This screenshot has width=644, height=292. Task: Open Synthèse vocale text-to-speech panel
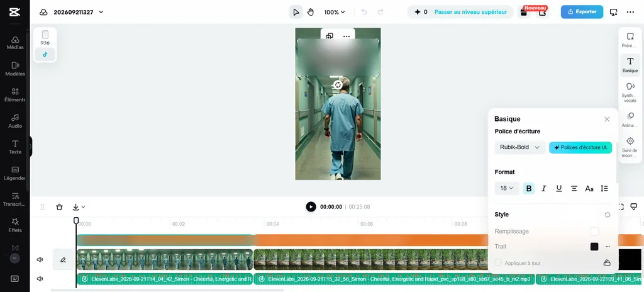pos(630,92)
